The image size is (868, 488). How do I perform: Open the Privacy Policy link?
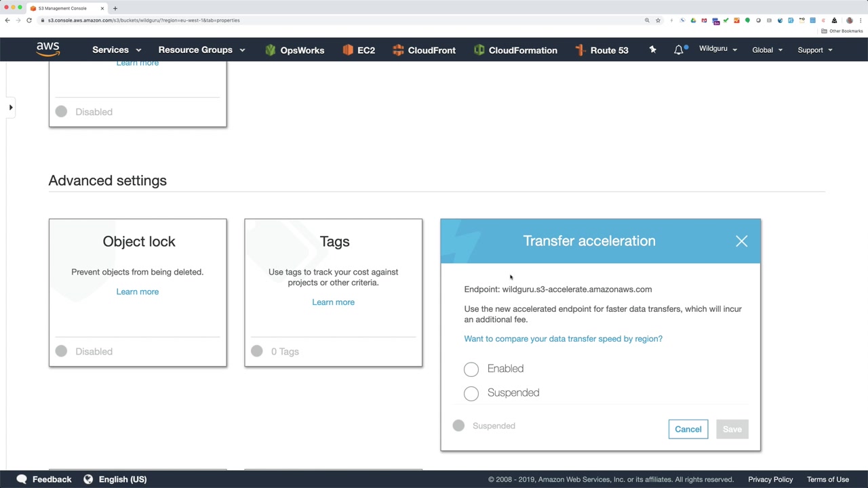[x=770, y=479]
